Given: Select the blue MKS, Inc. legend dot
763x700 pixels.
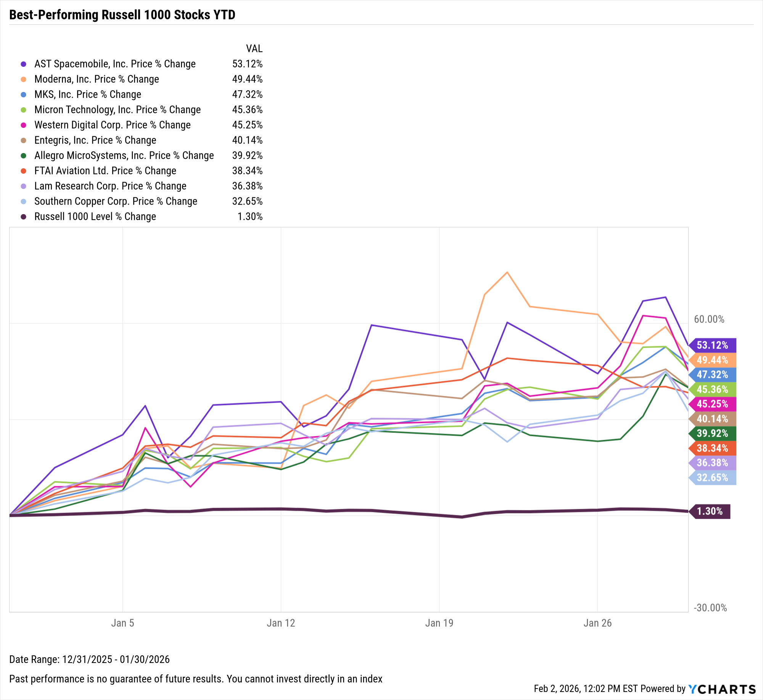Looking at the screenshot, I should tap(24, 95).
